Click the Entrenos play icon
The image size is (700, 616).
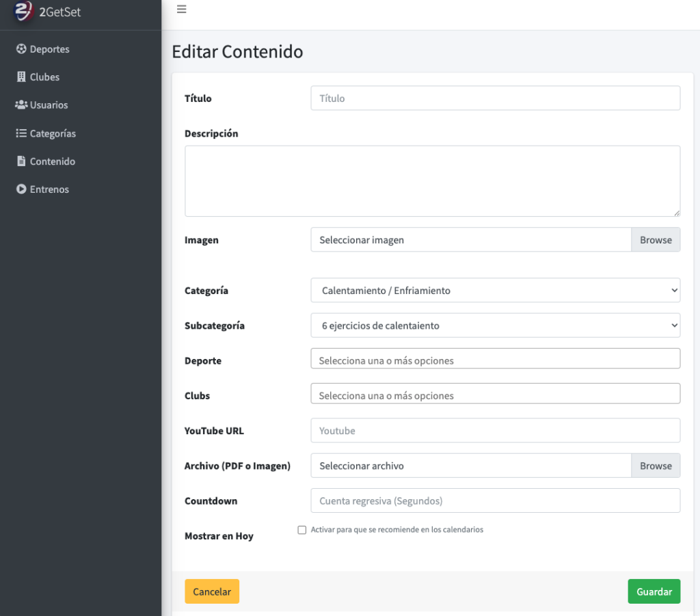pos(21,189)
